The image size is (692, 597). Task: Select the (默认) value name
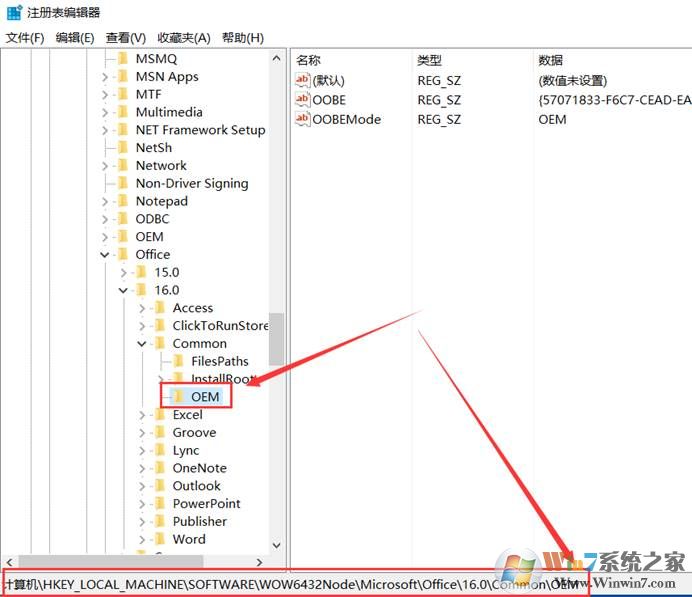click(328, 81)
